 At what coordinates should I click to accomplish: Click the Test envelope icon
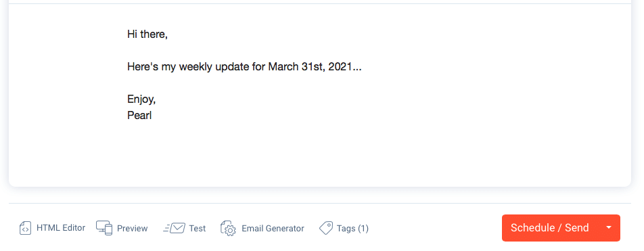tap(174, 228)
